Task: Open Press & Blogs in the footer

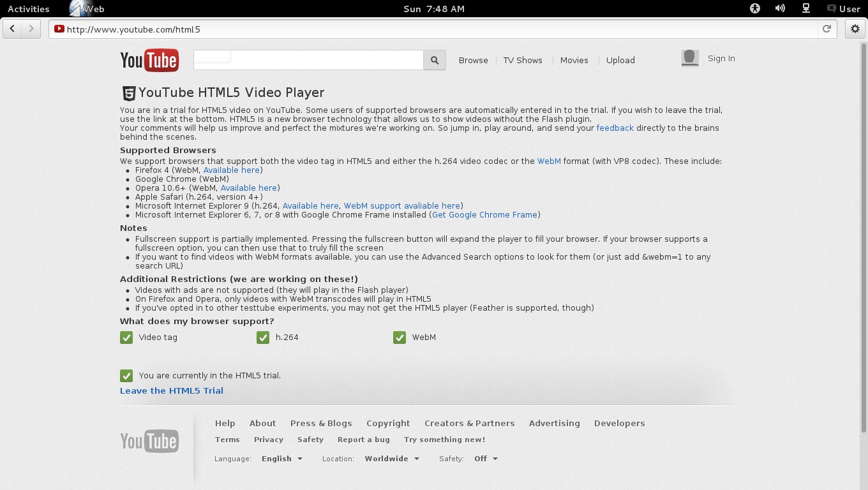Action: click(321, 423)
